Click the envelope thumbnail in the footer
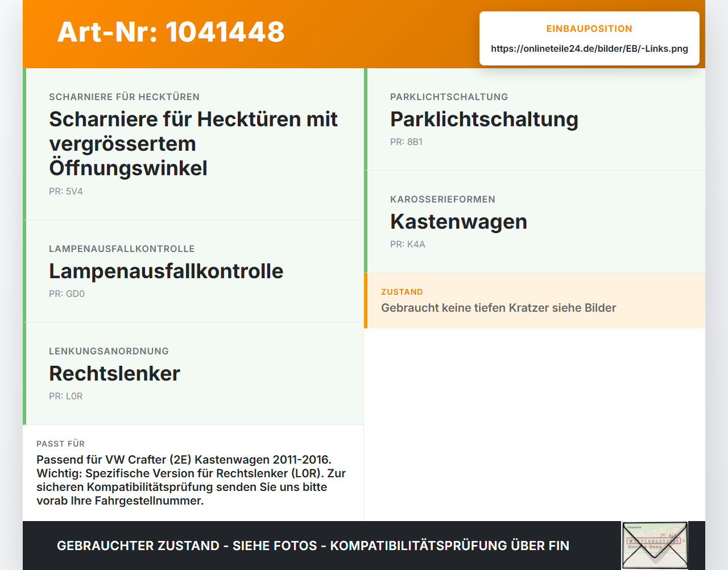Image resolution: width=728 pixels, height=570 pixels. point(655,545)
